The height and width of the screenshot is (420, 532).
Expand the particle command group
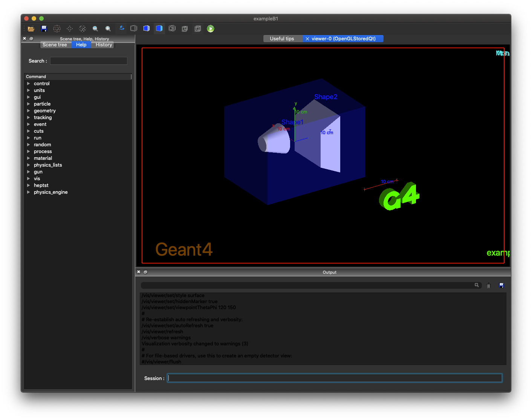pos(28,104)
